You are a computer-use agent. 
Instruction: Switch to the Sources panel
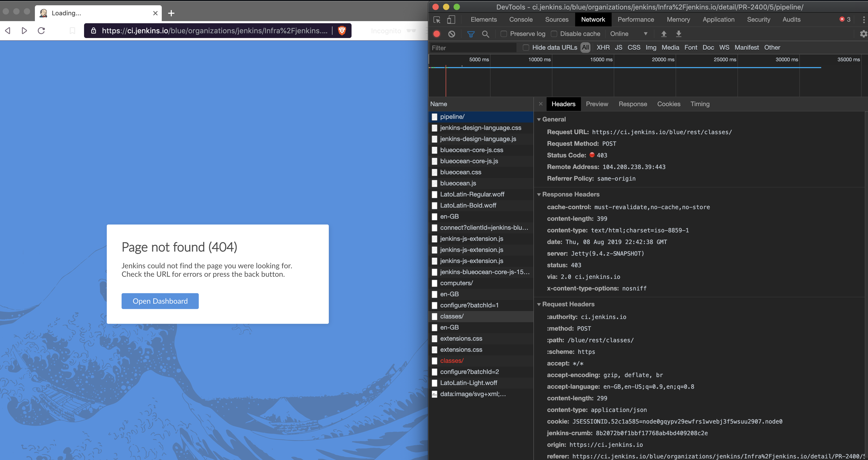[x=557, y=20]
